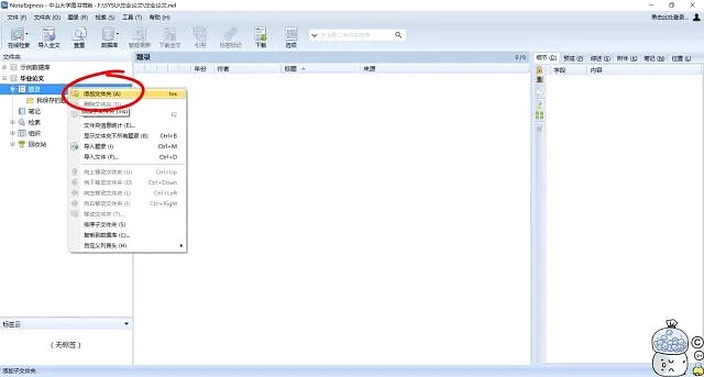Click the 智能更新 smart update icon
Image resolution: width=704 pixels, height=377 pixels.
140,38
